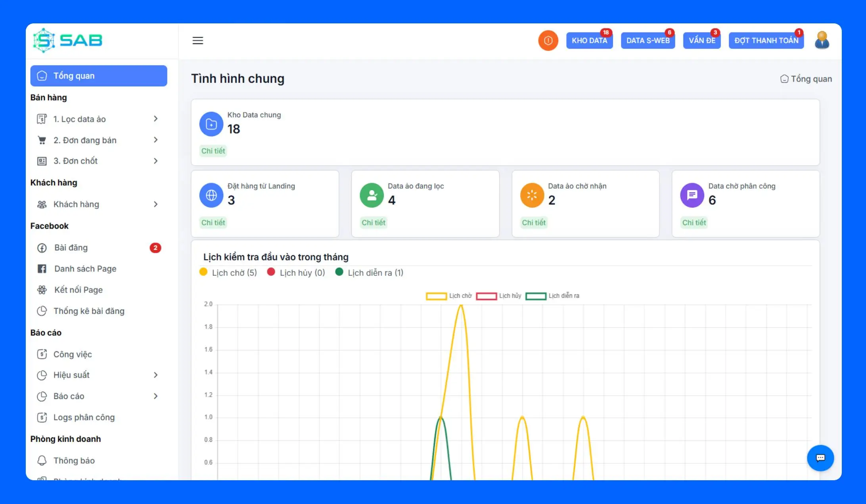Image resolution: width=866 pixels, height=504 pixels.
Task: Click the globe icon on Đặt hàng từ Landing
Action: coord(211,195)
